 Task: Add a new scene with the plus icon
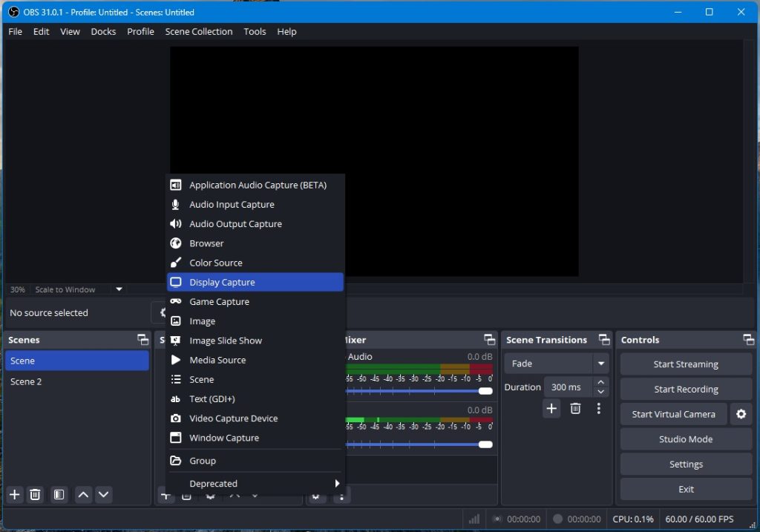[x=14, y=495]
